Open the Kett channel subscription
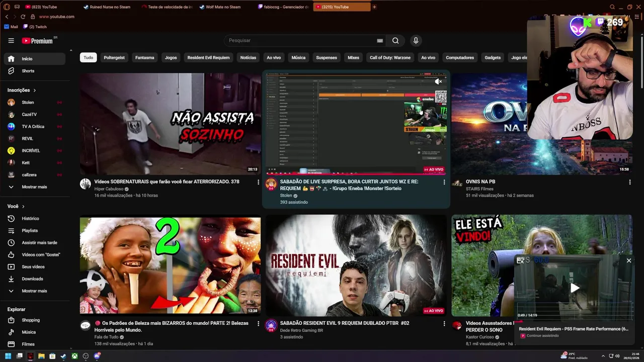644x362 pixels. [x=34, y=163]
